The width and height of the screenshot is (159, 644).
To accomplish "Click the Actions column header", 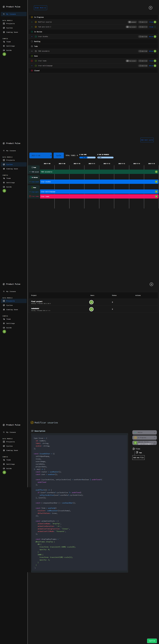I will coord(138,296).
